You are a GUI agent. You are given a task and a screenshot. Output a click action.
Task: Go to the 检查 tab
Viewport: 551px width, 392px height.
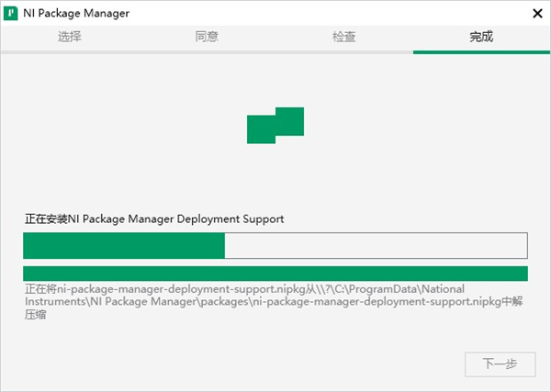point(344,37)
